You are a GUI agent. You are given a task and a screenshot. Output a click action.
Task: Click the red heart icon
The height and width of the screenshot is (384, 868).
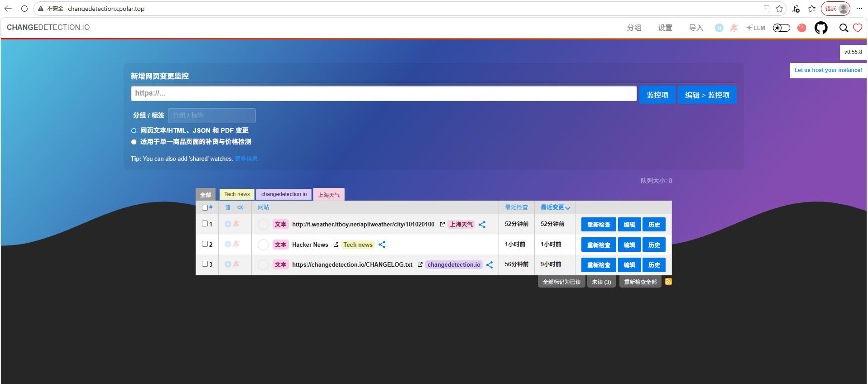(858, 28)
